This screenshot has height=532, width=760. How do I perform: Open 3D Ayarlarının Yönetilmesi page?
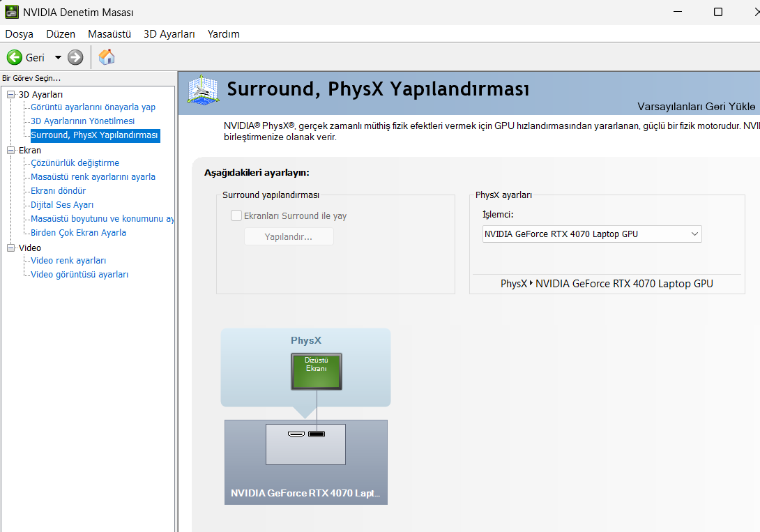[82, 121]
